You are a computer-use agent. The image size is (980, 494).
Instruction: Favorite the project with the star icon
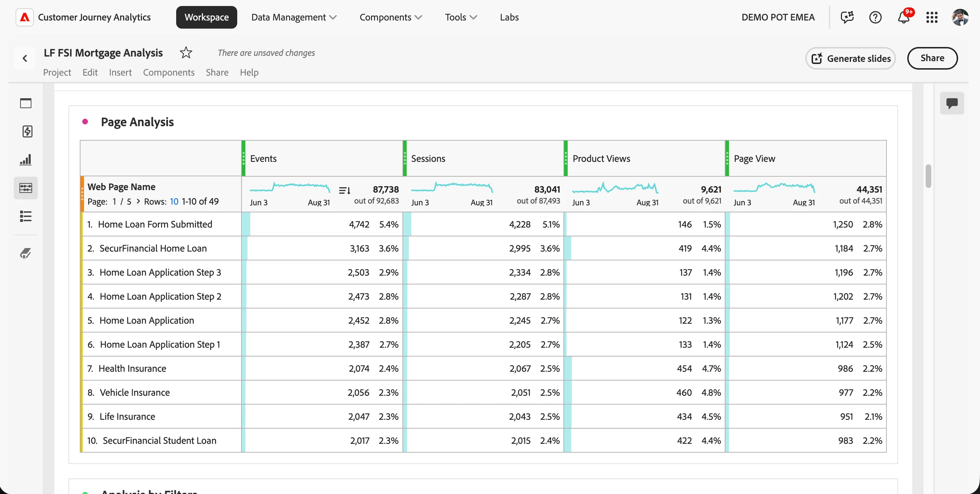pos(186,53)
